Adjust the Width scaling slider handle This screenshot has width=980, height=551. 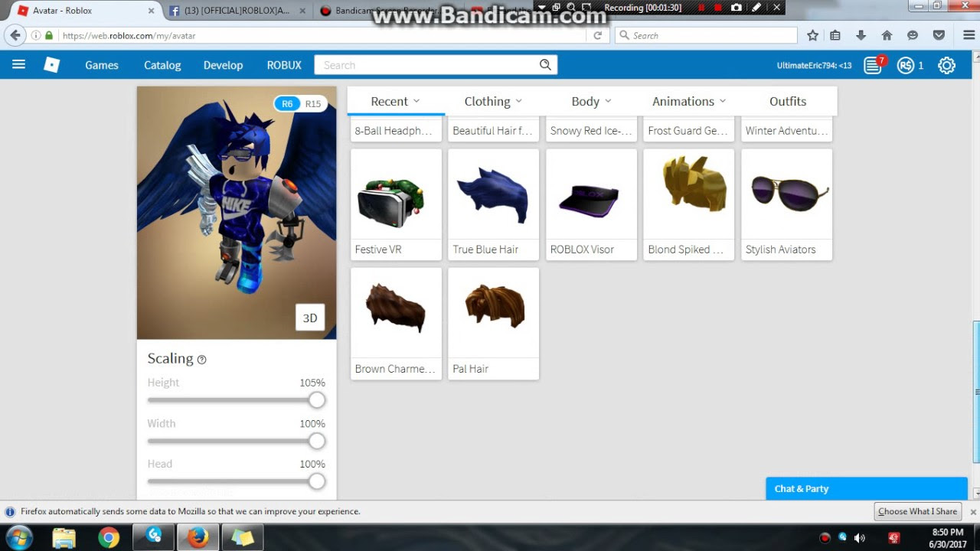(x=317, y=441)
